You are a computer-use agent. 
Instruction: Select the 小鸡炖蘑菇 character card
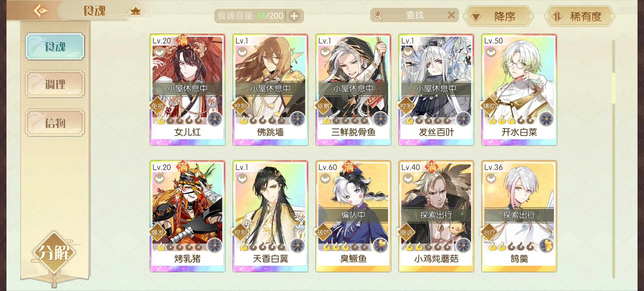[436, 216]
